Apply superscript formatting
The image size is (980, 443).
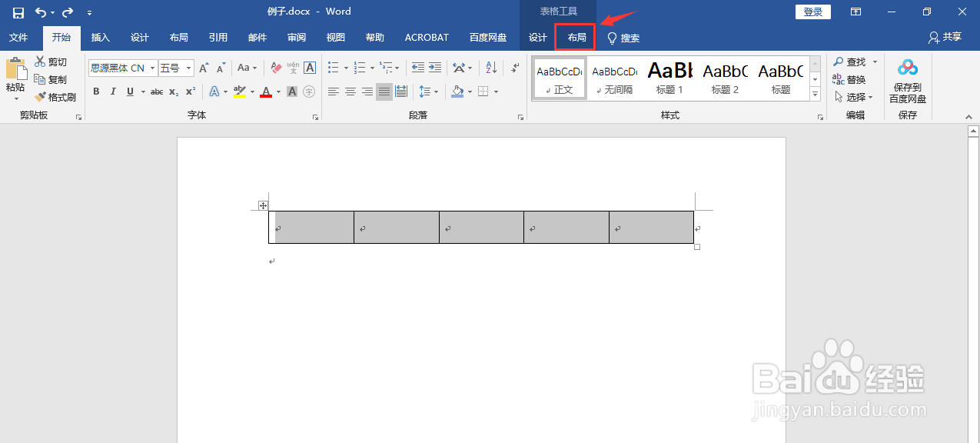(x=191, y=91)
